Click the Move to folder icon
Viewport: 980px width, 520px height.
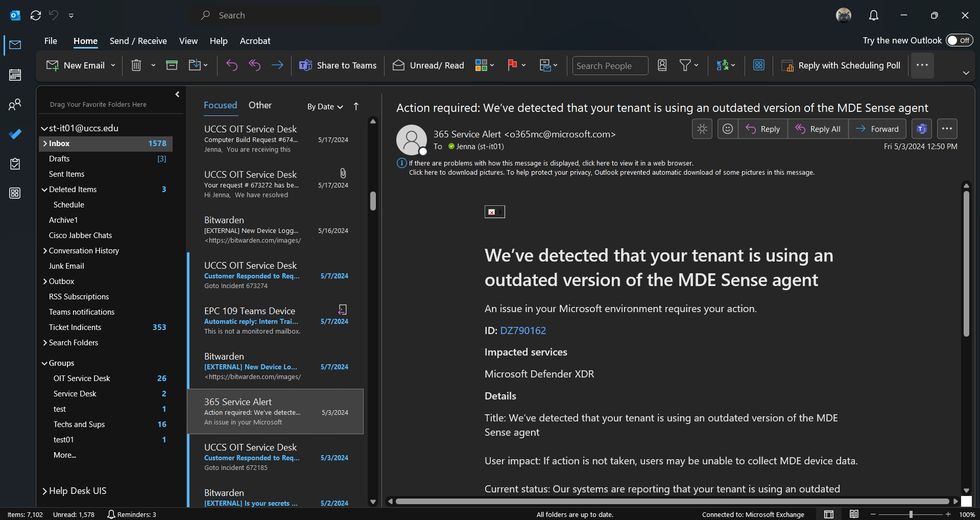(x=195, y=65)
